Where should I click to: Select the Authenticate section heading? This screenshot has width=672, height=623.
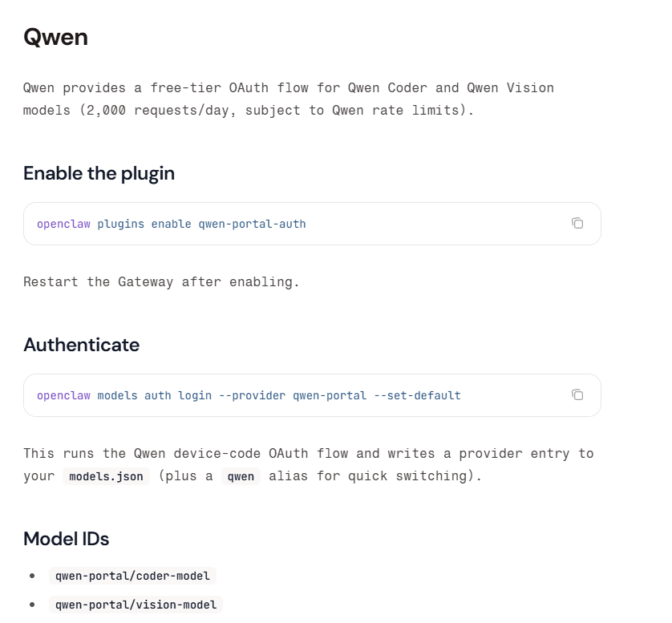(81, 345)
